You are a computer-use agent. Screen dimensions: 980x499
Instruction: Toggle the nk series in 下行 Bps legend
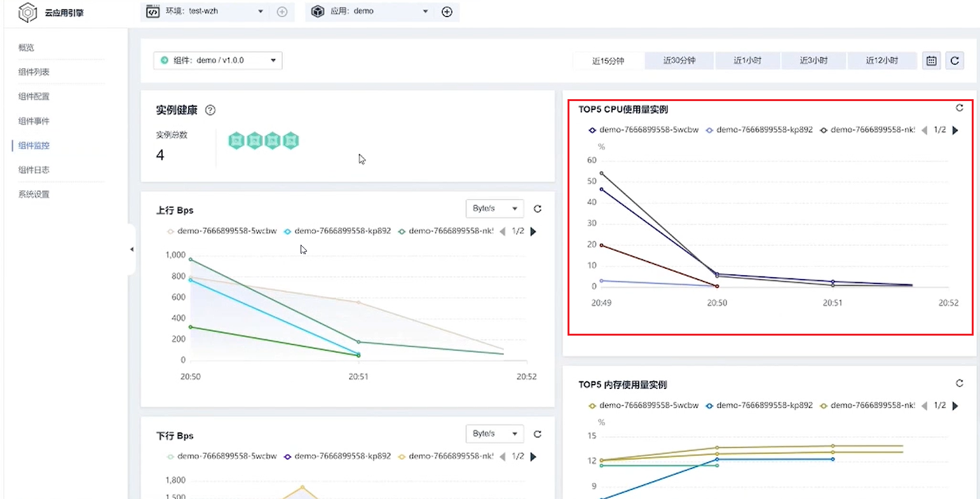point(446,456)
